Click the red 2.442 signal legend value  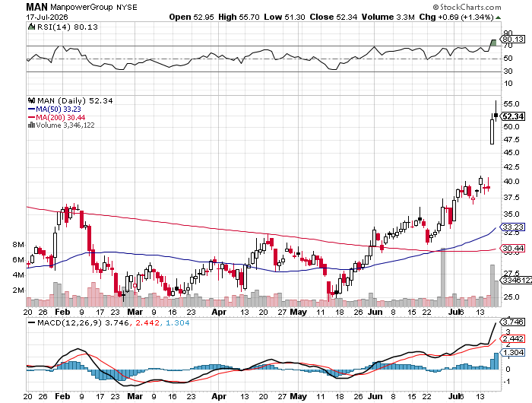(147, 323)
